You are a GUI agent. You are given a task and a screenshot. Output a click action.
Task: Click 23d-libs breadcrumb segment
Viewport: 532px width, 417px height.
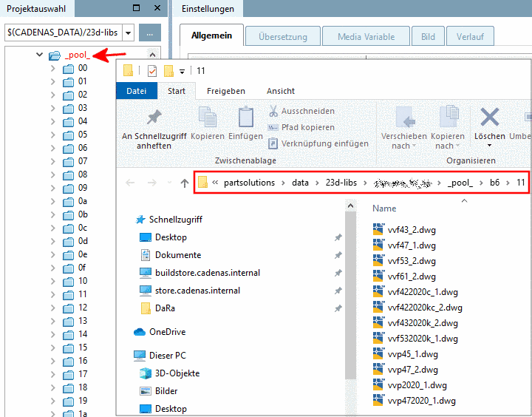341,183
